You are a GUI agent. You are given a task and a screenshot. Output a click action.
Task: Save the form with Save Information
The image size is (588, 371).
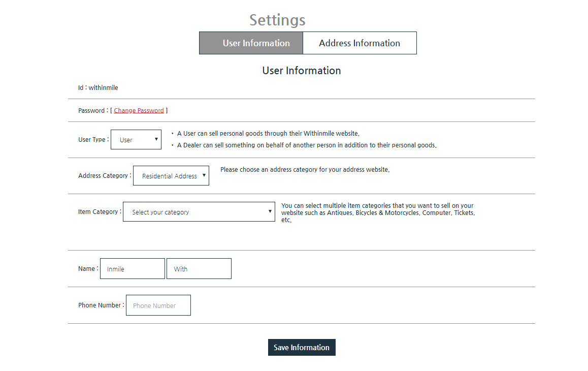(302, 347)
